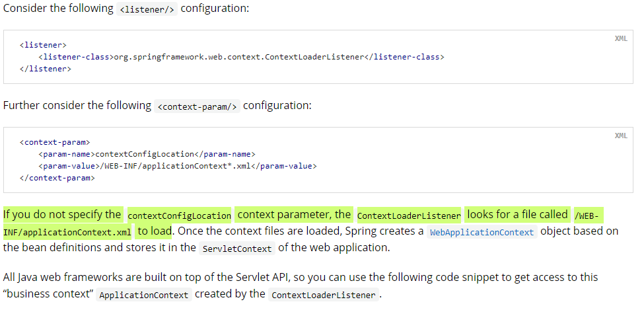Click the contextConfigLocation param-name value
This screenshot has height=314, width=644.
pyautogui.click(x=145, y=154)
